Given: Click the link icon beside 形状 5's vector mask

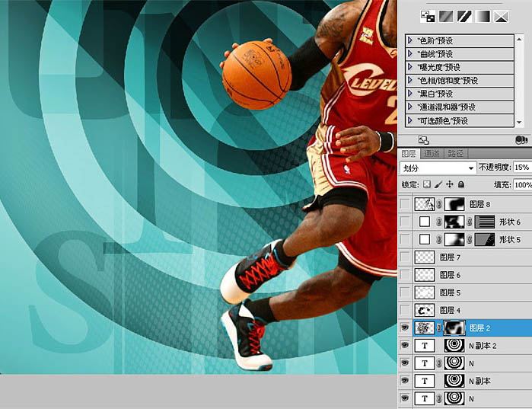Looking at the screenshot, I should click(470, 240).
